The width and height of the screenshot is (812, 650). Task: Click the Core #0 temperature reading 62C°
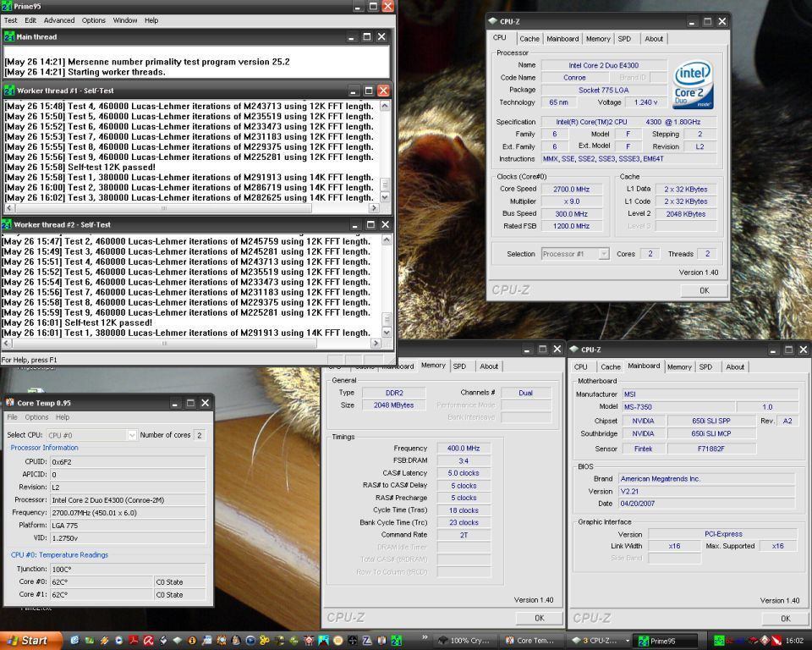click(x=101, y=582)
